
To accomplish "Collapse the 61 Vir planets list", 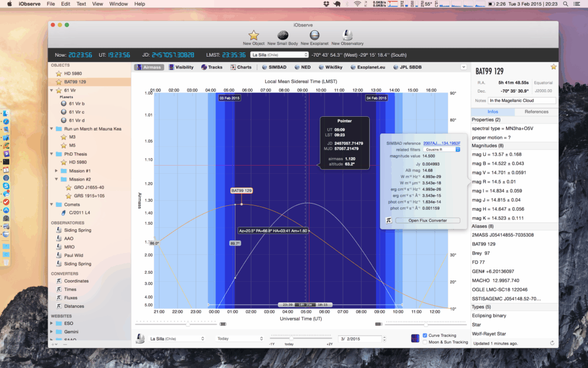I will [52, 90].
